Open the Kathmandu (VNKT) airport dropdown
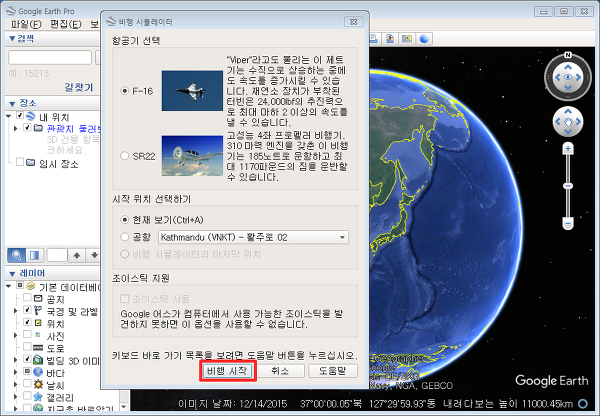 click(253, 237)
